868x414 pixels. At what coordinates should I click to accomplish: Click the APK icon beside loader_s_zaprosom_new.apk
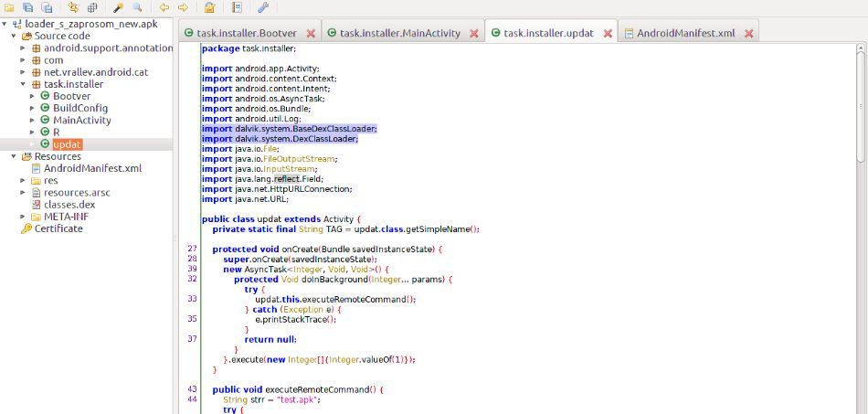(x=16, y=24)
